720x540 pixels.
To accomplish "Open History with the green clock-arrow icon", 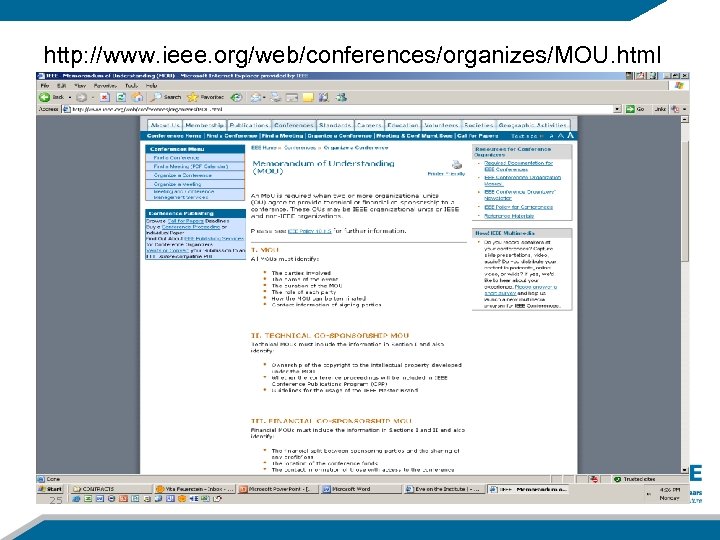I will pos(236,97).
